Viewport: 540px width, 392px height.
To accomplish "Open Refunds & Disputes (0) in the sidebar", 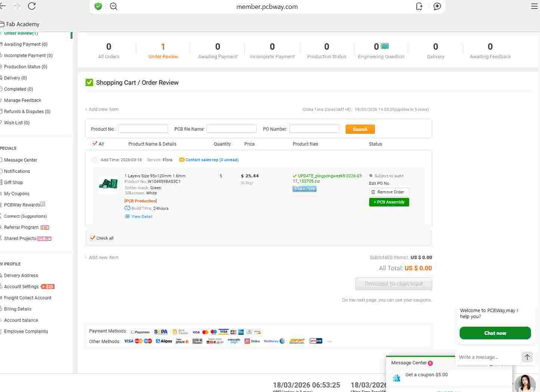I will pyautogui.click(x=27, y=112).
